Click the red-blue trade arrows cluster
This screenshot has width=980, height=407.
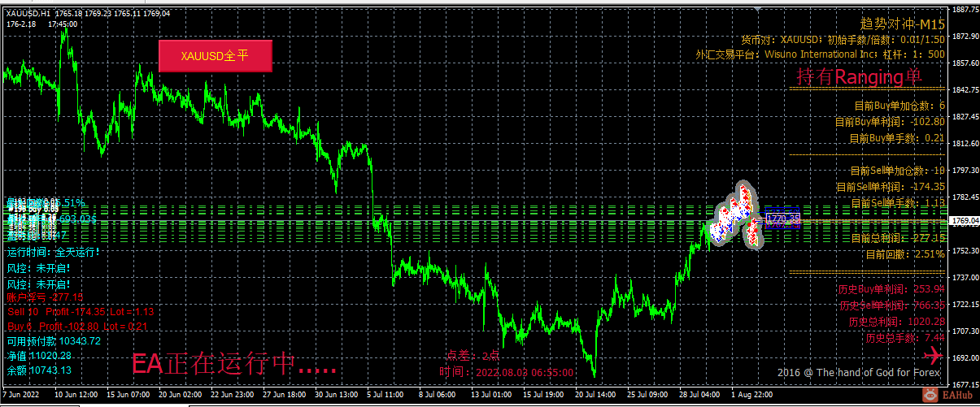tap(738, 215)
